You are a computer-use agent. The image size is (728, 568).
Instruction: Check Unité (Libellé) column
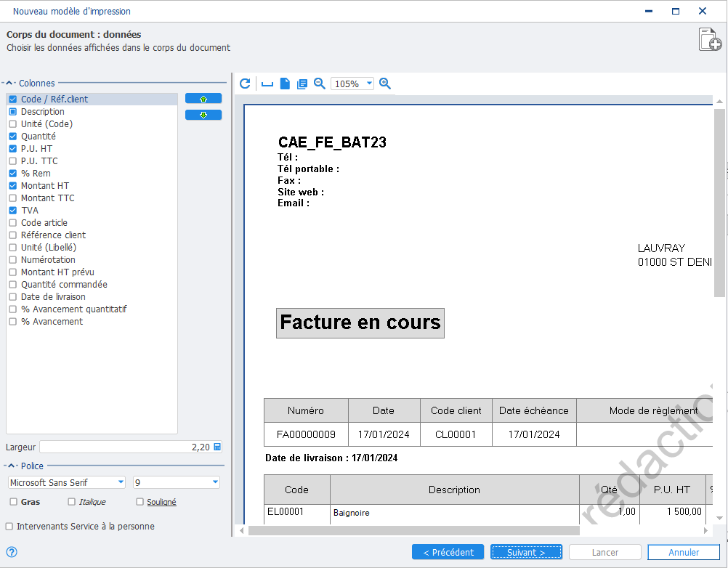click(13, 248)
